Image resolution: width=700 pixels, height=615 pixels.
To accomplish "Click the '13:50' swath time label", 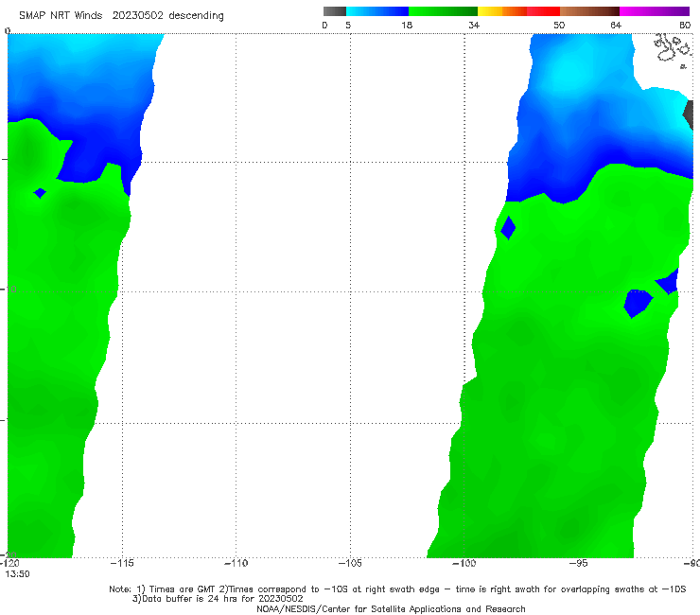I will tap(17, 574).
